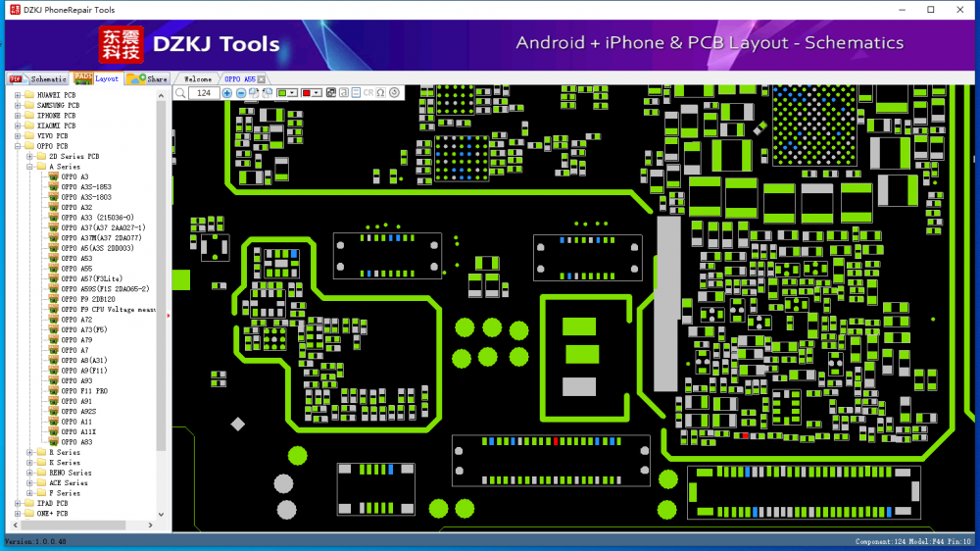Click the Omega symbol toolbar icon

380,93
